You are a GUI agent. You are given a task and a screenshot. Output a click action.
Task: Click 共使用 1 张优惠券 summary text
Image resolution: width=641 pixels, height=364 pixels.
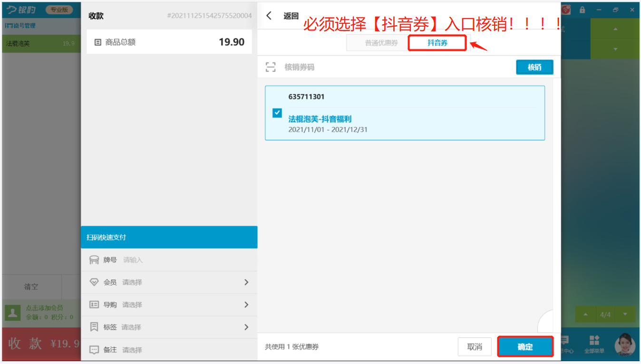(x=292, y=347)
